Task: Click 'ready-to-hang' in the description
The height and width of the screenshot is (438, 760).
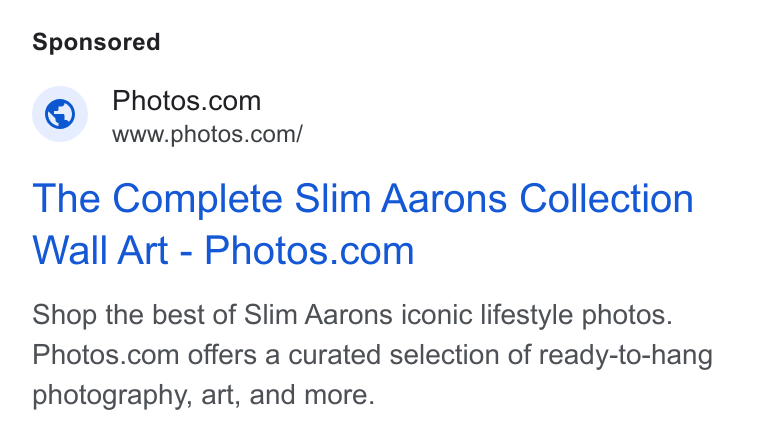Action: 626,355
